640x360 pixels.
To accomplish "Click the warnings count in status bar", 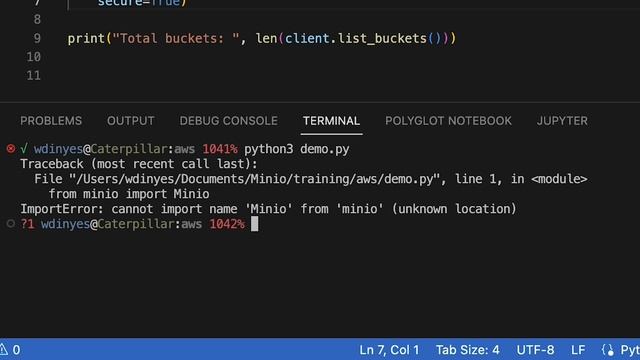I will [x=10, y=350].
